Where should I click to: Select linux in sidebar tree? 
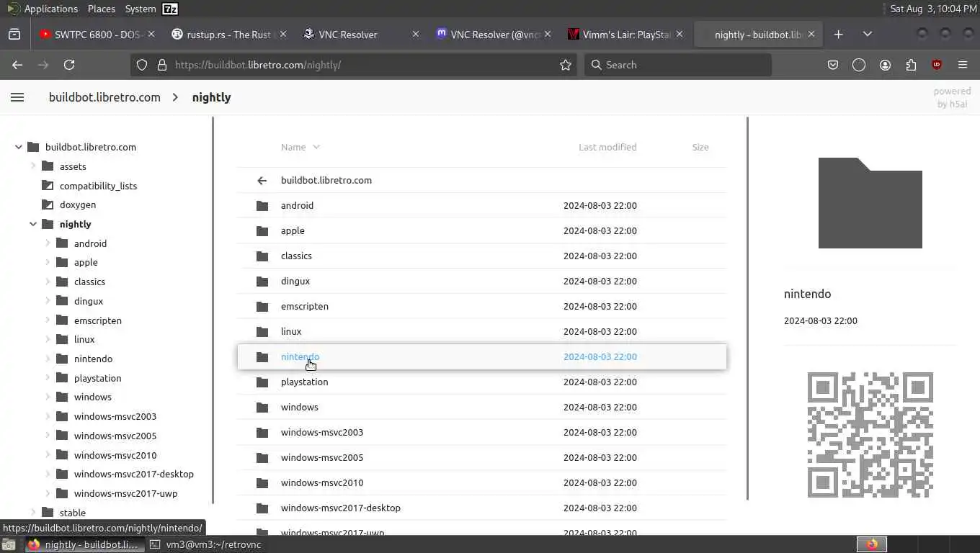(x=84, y=340)
